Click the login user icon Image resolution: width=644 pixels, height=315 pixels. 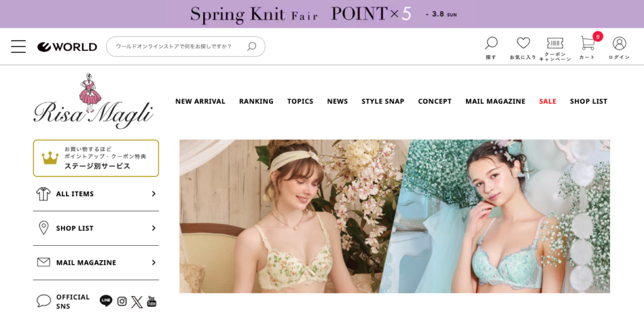[x=619, y=43]
